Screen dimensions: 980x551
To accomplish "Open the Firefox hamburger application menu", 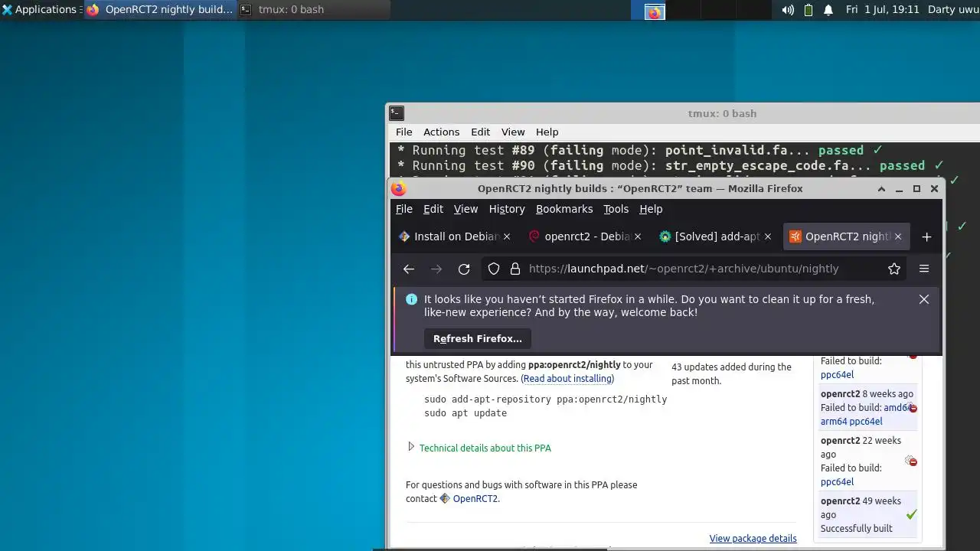I will [x=924, y=269].
